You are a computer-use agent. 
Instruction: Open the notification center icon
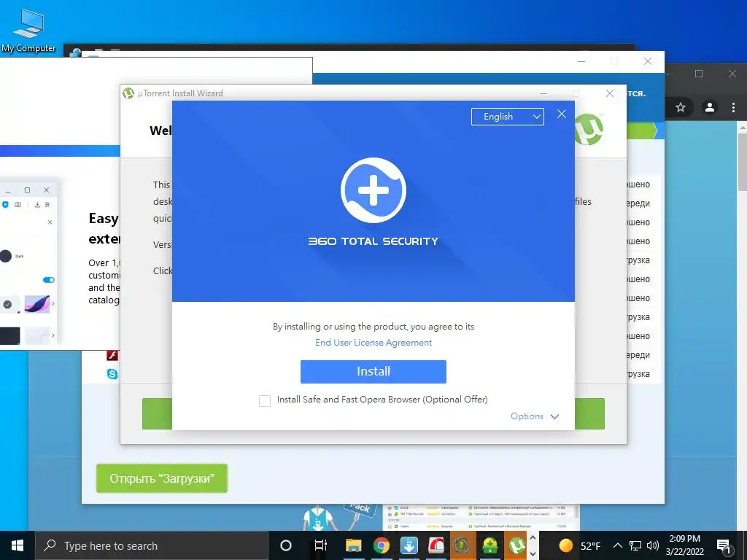pos(724,545)
